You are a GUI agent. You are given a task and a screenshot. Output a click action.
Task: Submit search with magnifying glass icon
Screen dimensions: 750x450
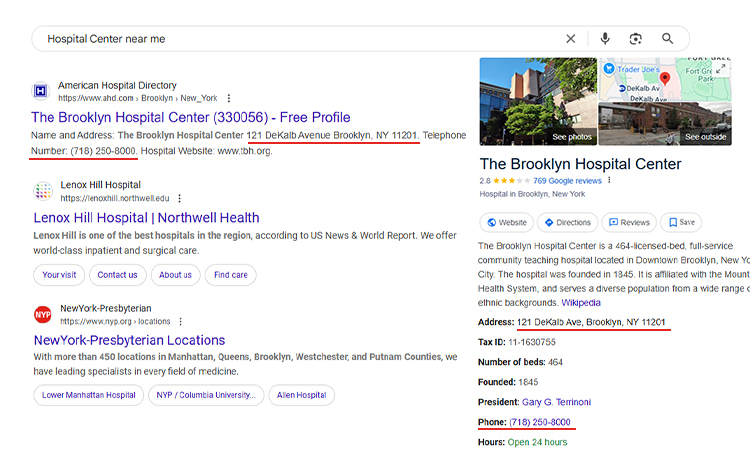click(x=667, y=38)
